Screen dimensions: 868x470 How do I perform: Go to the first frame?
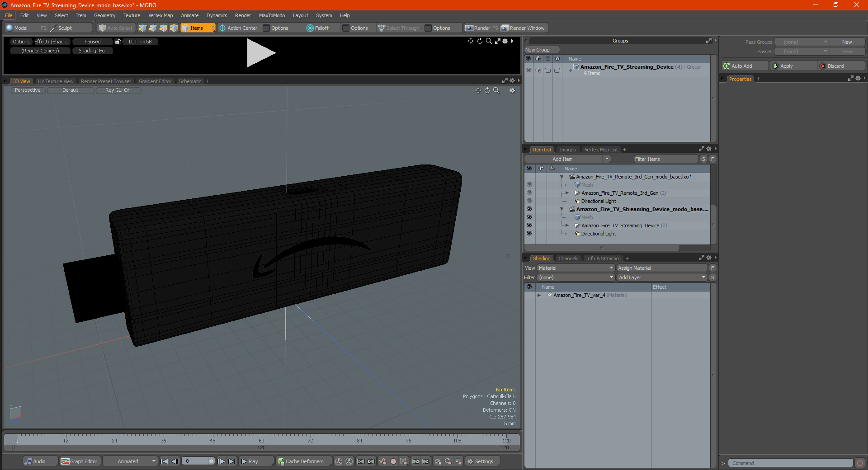pyautogui.click(x=165, y=461)
